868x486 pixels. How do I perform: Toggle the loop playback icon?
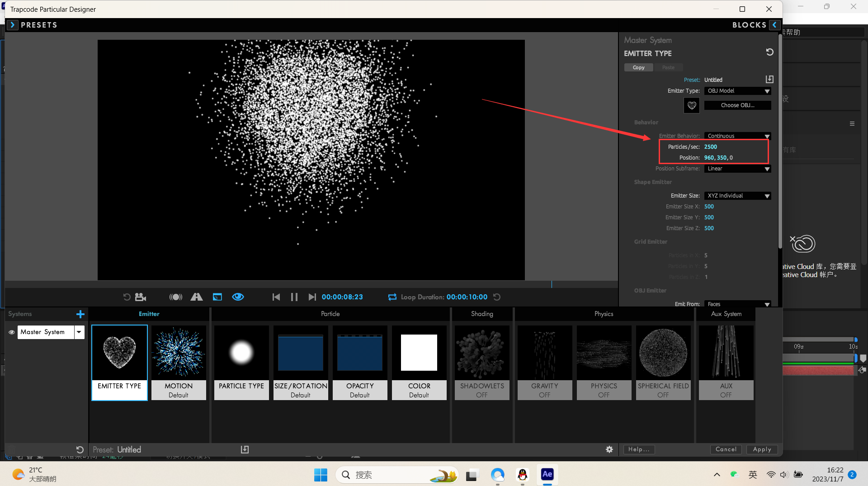[392, 297]
